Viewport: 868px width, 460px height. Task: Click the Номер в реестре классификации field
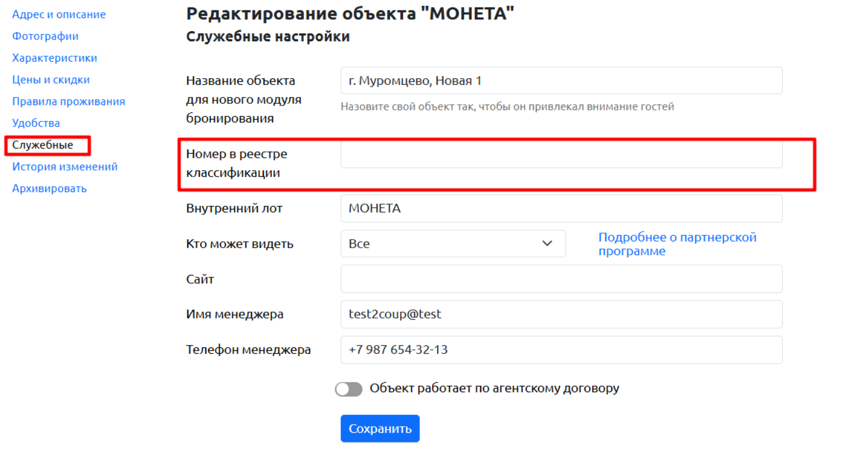(561, 155)
